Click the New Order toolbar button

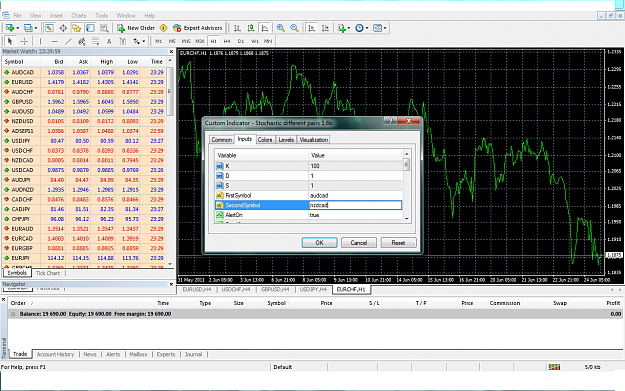(x=136, y=28)
